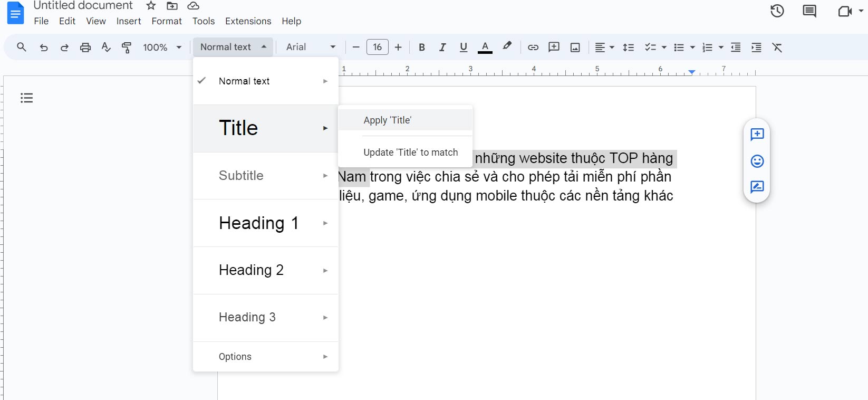Open numbered list options arrow
Viewport: 868px width, 400px height.
(x=721, y=47)
